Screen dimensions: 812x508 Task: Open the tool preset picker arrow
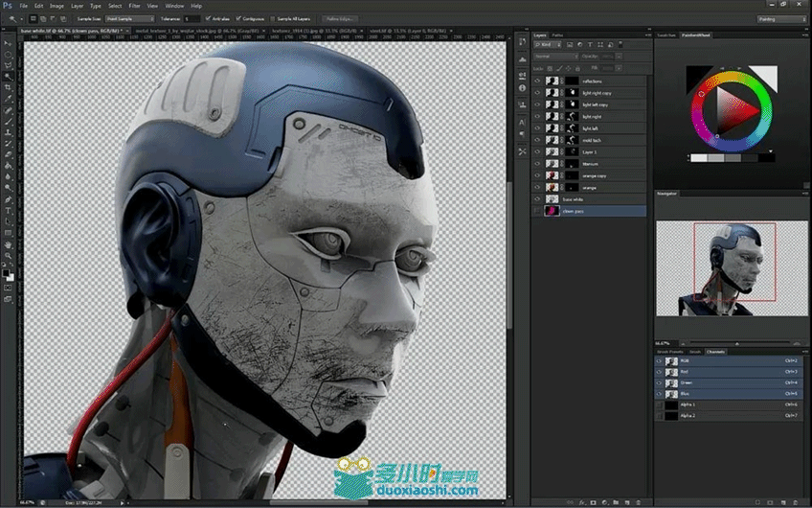click(x=21, y=18)
